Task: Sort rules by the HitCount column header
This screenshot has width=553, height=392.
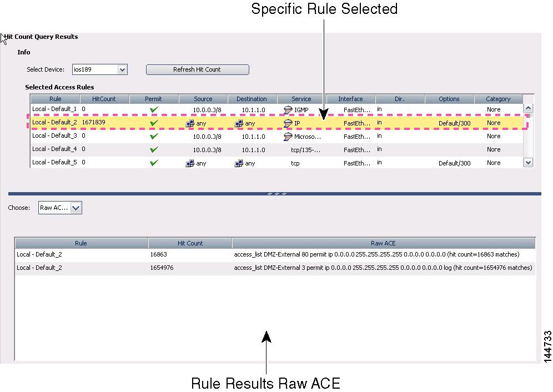Action: [103, 98]
